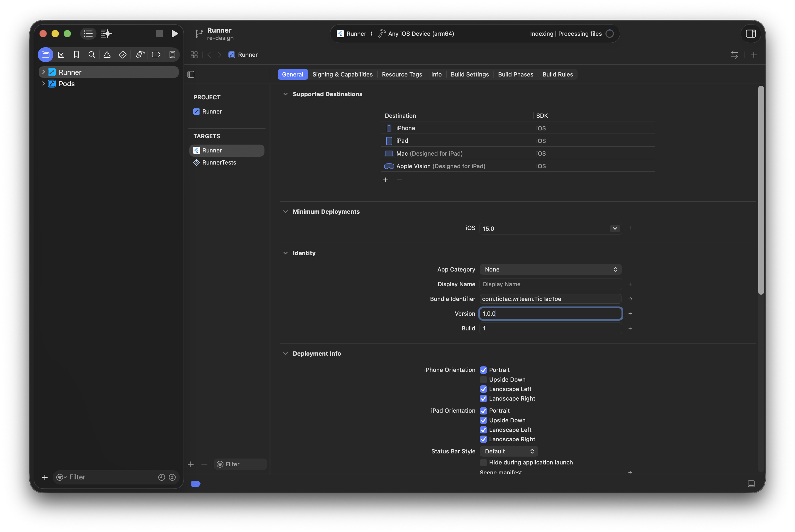The height and width of the screenshot is (532, 795).
Task: Toggle the editor review arrows icon
Action: (734, 55)
